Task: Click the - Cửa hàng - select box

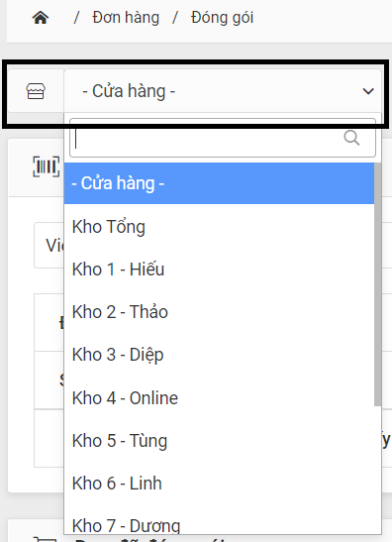Action: 223,91
